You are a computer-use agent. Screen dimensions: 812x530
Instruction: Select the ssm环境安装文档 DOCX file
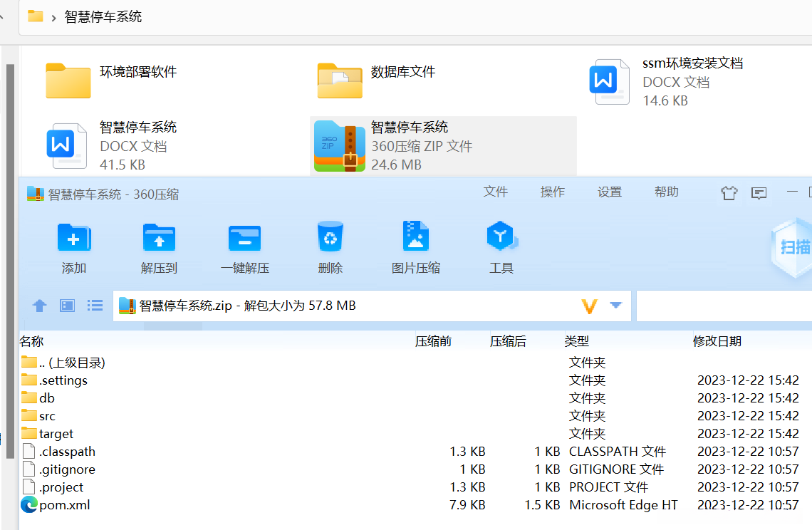coord(666,82)
